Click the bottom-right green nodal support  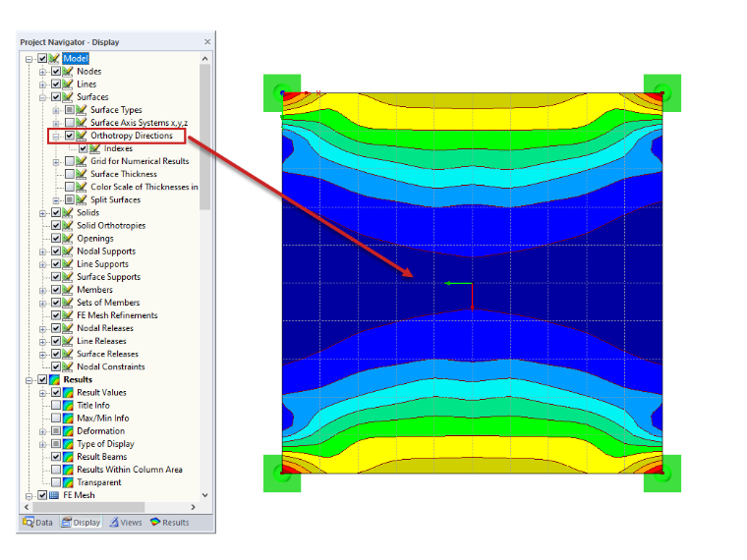point(662,474)
